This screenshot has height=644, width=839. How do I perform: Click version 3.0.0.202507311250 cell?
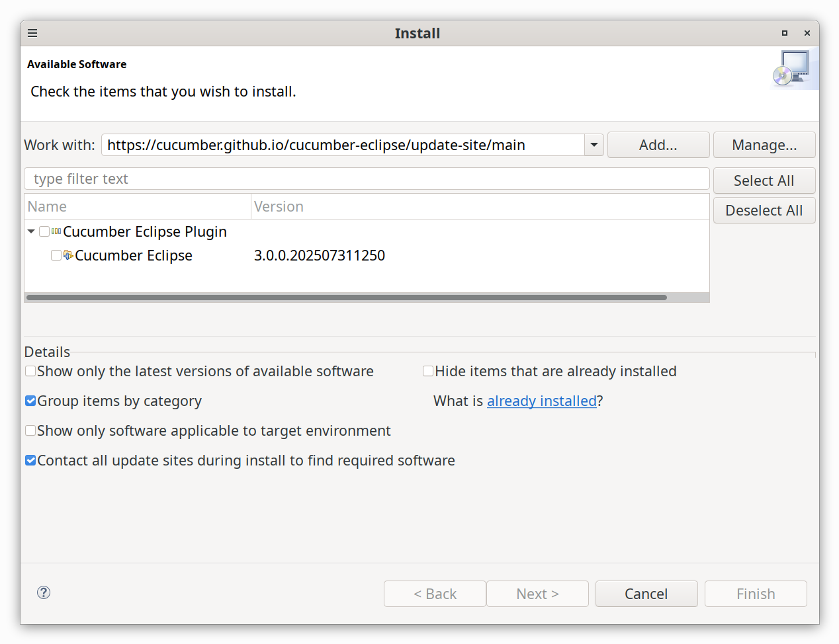[x=320, y=255]
